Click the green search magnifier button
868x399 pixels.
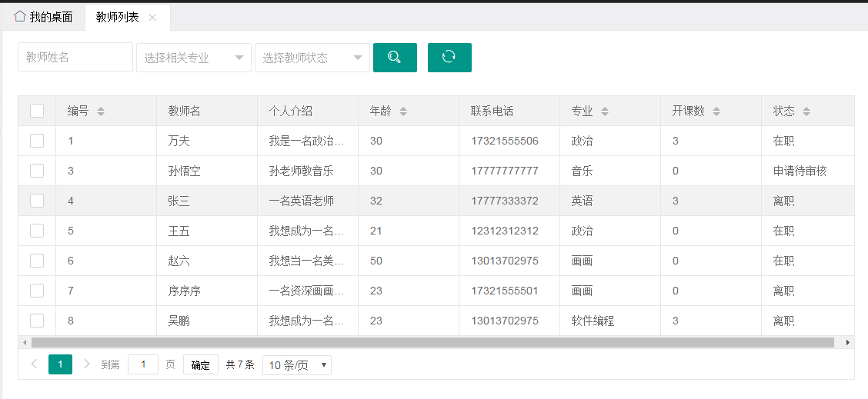point(395,58)
